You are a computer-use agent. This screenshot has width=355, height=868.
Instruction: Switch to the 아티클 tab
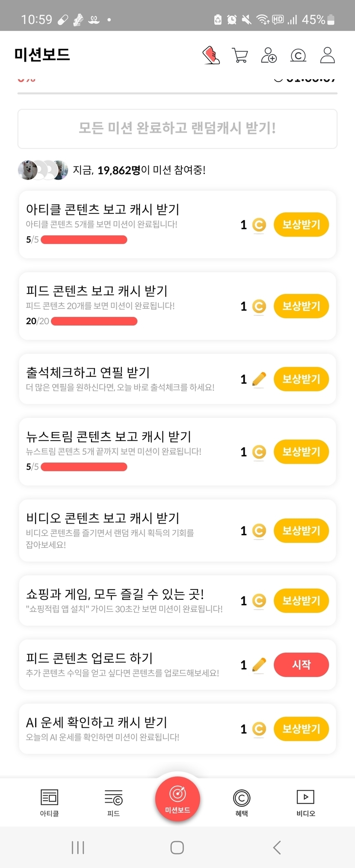[49, 802]
